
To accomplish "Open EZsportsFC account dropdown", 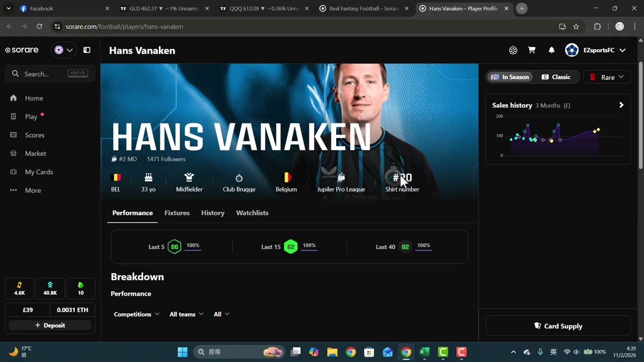I will click(596, 50).
